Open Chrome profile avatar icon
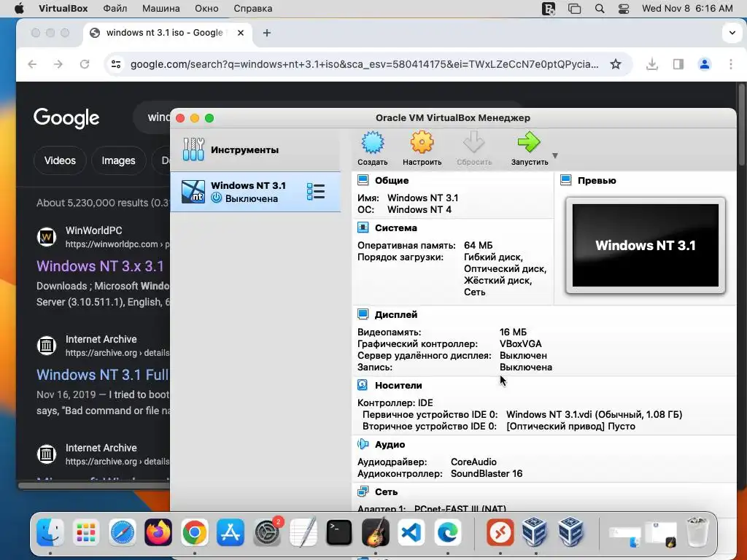Screen dimensions: 747x560 [x=705, y=64]
